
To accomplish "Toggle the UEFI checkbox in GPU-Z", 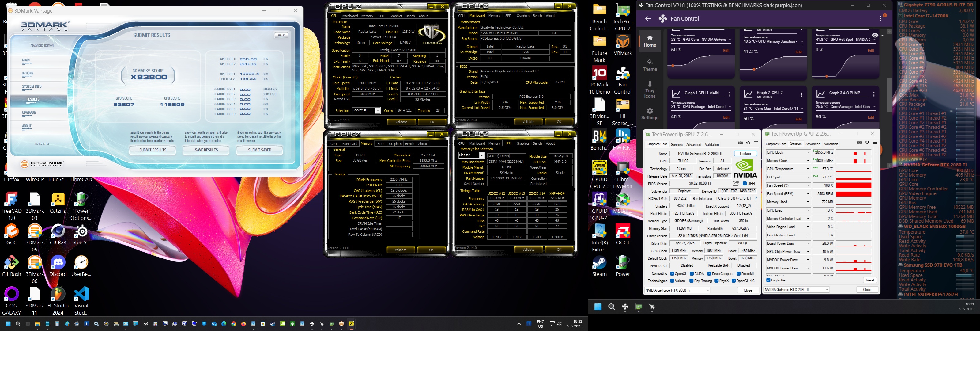I will (x=744, y=183).
